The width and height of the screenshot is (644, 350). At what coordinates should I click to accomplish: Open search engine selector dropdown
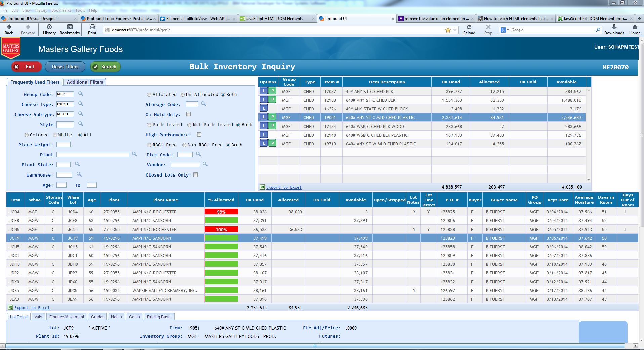click(x=505, y=30)
